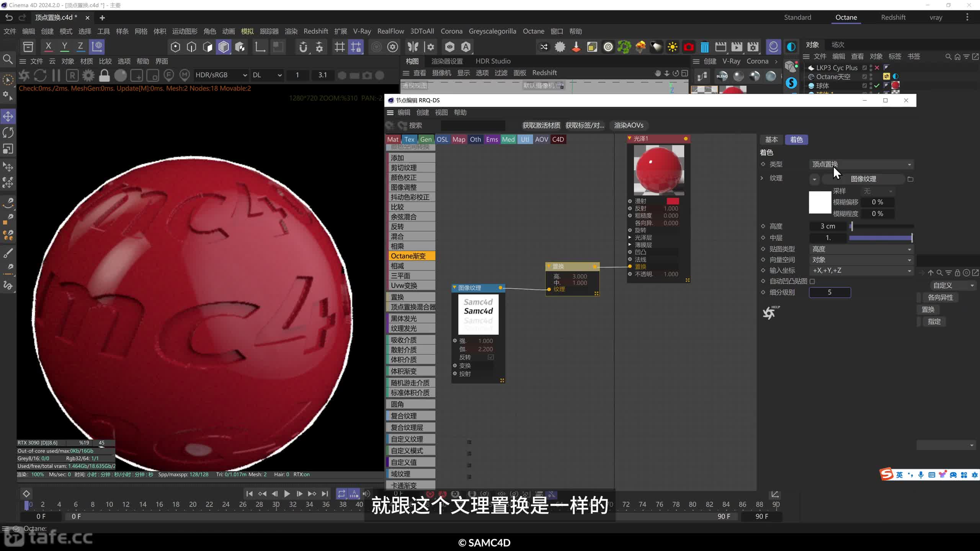
Task: Click the play button in timeline
Action: pyautogui.click(x=287, y=494)
